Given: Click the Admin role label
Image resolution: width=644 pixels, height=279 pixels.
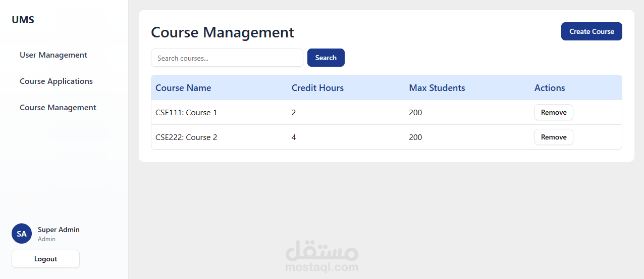Looking at the screenshot, I should [46, 239].
